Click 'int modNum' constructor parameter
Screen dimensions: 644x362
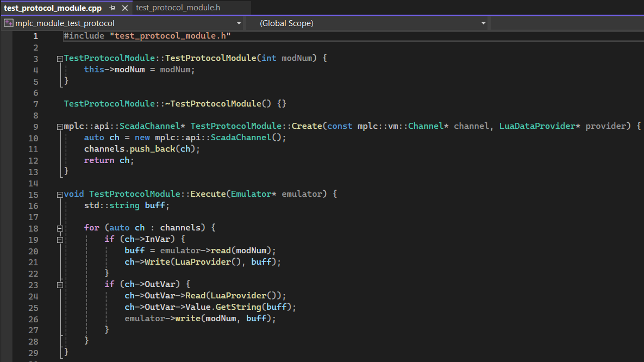286,58
